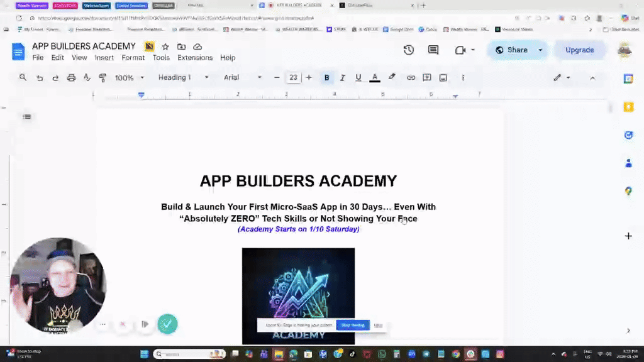
Task: Get add-ons with the plus icon
Action: [628, 236]
